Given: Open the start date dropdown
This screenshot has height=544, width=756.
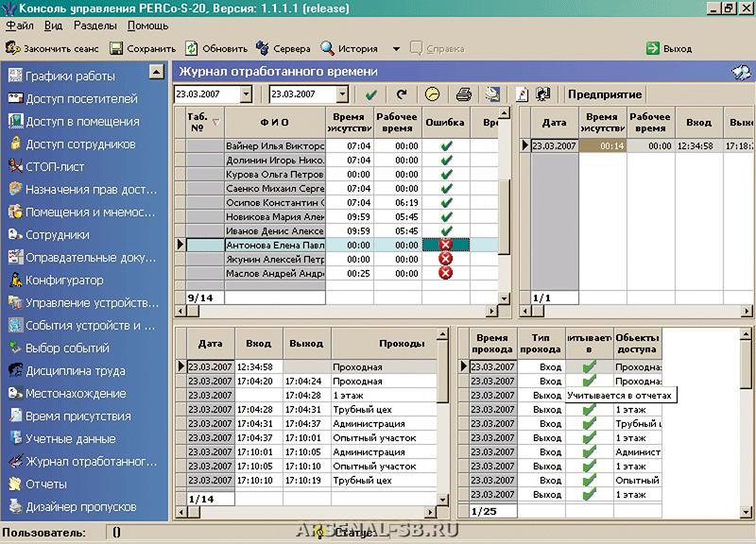Looking at the screenshot, I should pyautogui.click(x=246, y=94).
